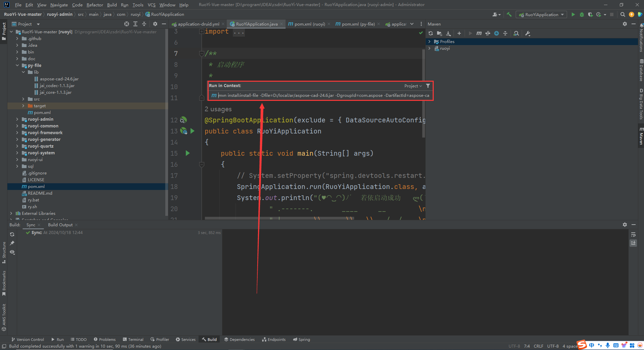Image resolution: width=644 pixels, height=350 pixels.
Task: Open the RuoYiApplication run configuration dropdown
Action: [x=542, y=14]
